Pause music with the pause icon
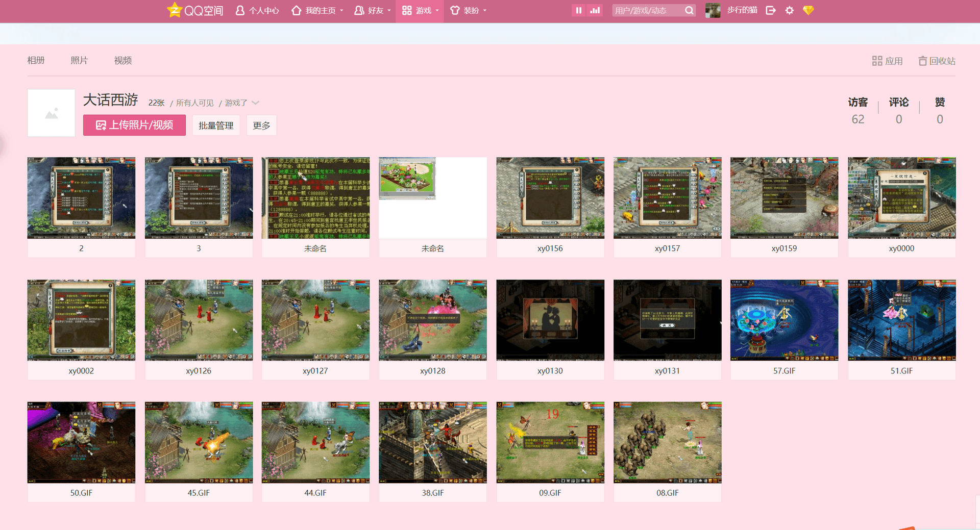 pos(578,10)
